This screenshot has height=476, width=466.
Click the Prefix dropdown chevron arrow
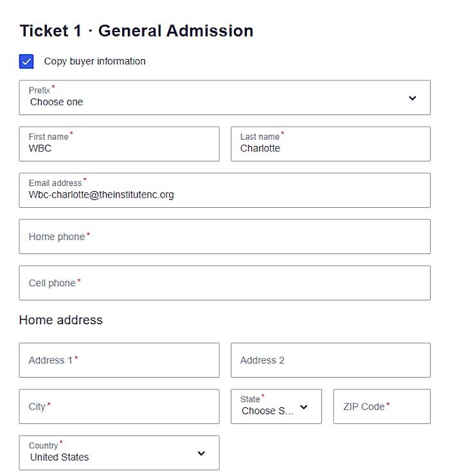click(x=413, y=98)
